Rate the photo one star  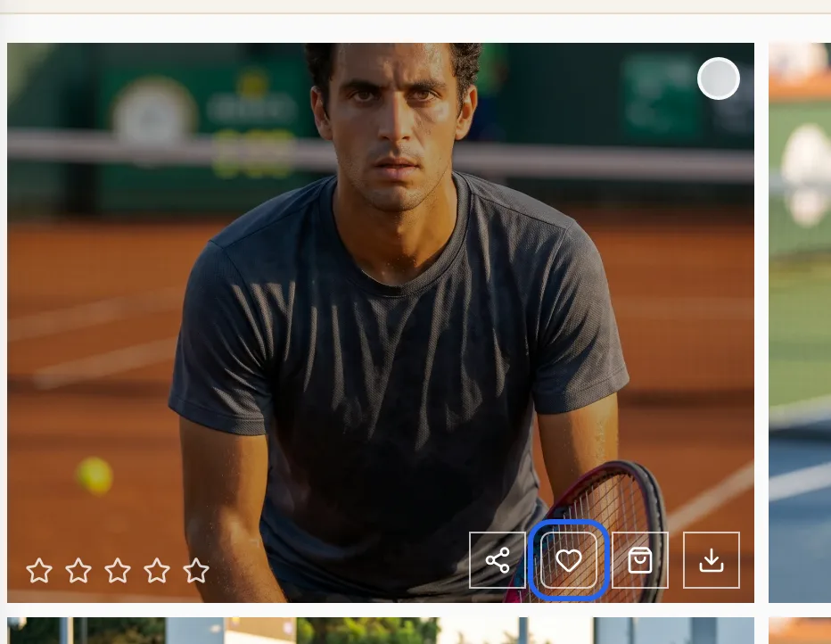(39, 570)
